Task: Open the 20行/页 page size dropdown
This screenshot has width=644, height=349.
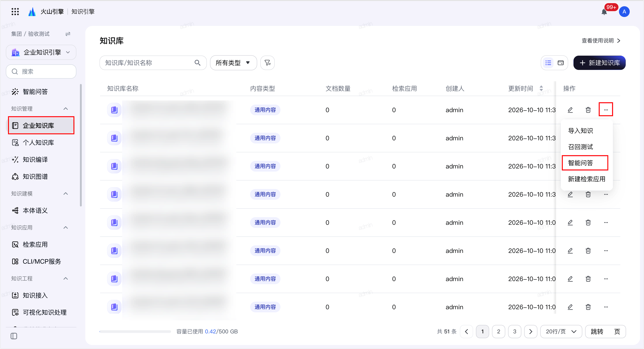Action: [561, 331]
